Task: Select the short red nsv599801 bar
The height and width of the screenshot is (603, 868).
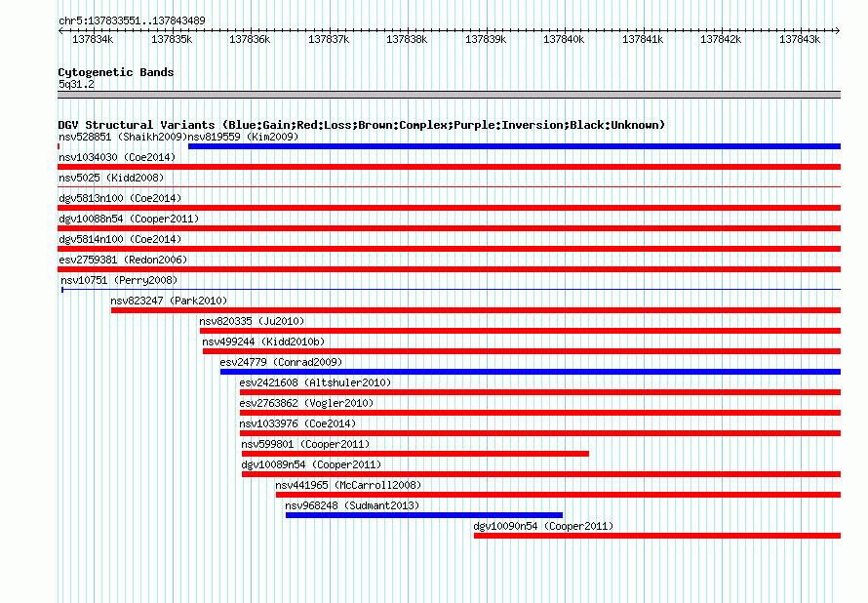Action: (x=415, y=454)
